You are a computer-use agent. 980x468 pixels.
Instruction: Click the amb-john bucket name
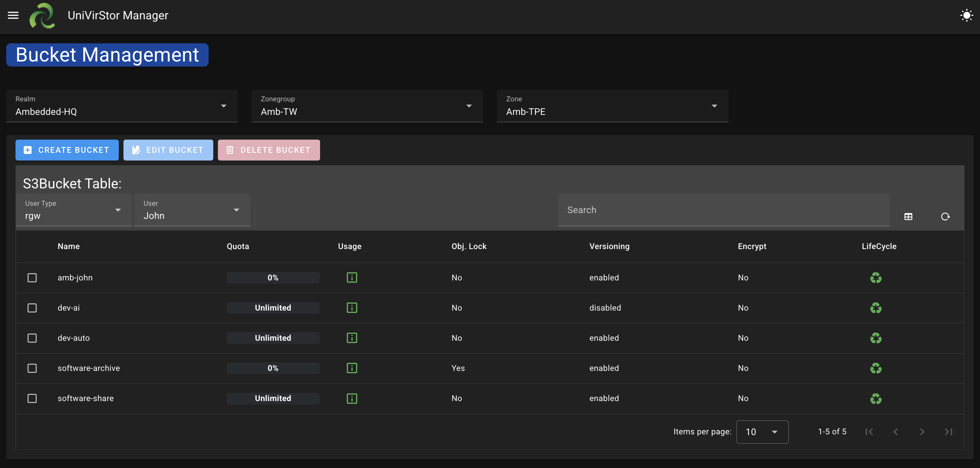pos(75,278)
